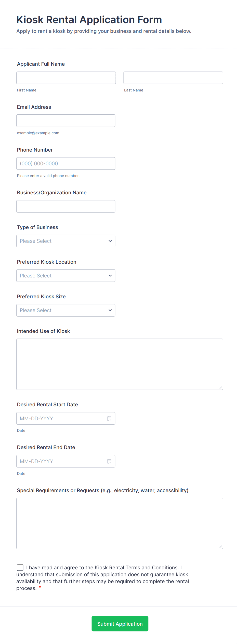Screen dimensions: 237x644
Task: Check the Terms and Conditions agreement box
Action: pyautogui.click(x=20, y=568)
